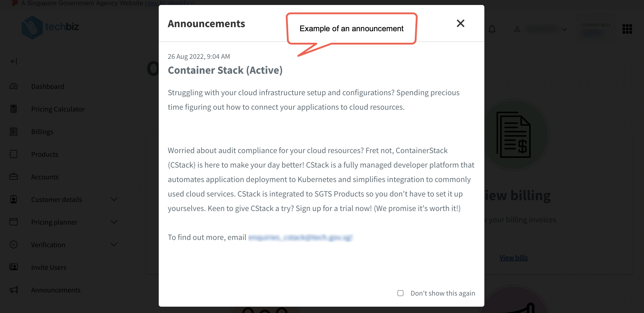Open the View bills link
This screenshot has width=644, height=313.
point(514,258)
